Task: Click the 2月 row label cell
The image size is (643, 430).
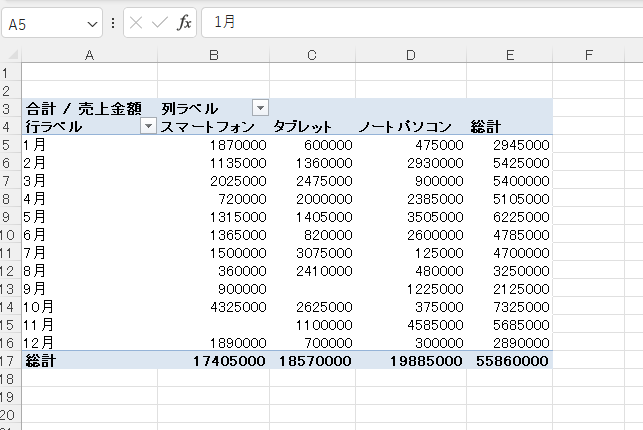Action: (90, 163)
